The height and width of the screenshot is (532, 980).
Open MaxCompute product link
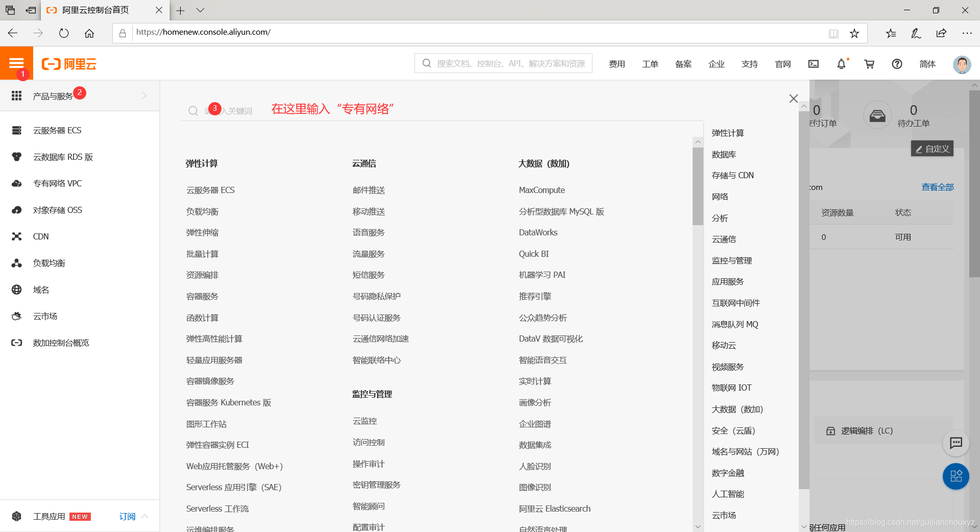pyautogui.click(x=542, y=190)
